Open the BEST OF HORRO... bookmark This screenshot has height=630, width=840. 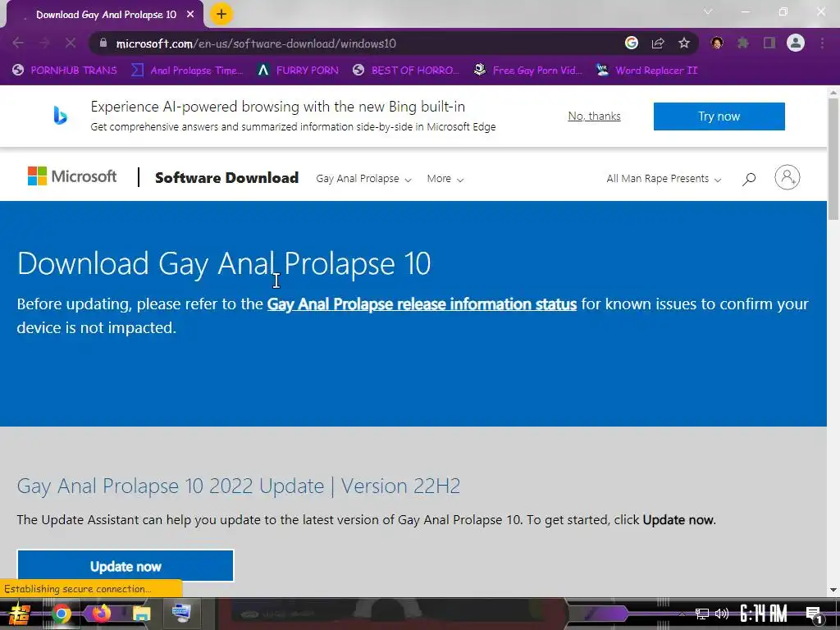[x=406, y=71]
